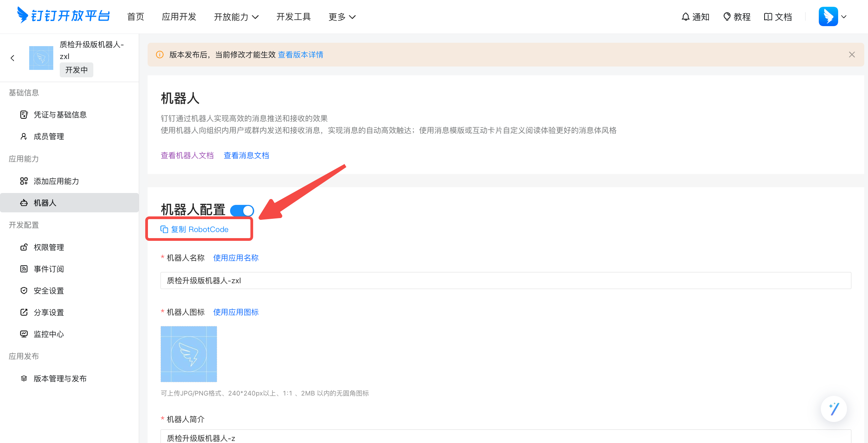868x443 pixels.
Task: Click 使用应用名称 link
Action: 236,258
